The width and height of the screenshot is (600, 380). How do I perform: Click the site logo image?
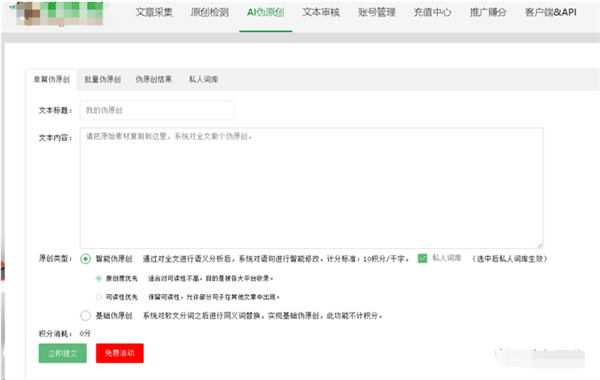pos(60,13)
